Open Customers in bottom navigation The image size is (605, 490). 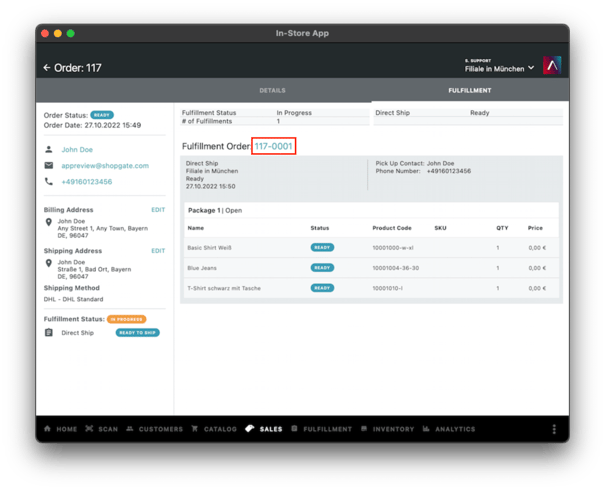pos(154,429)
